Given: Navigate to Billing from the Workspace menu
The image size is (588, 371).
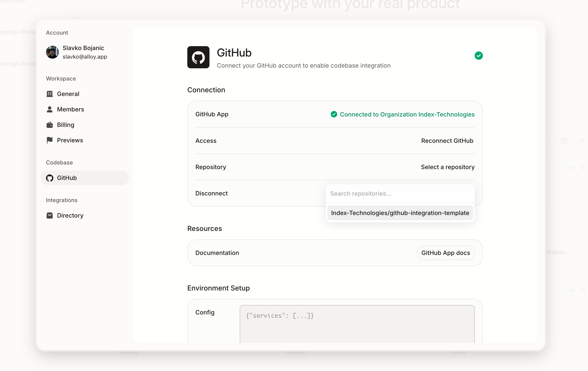Looking at the screenshot, I should (65, 125).
